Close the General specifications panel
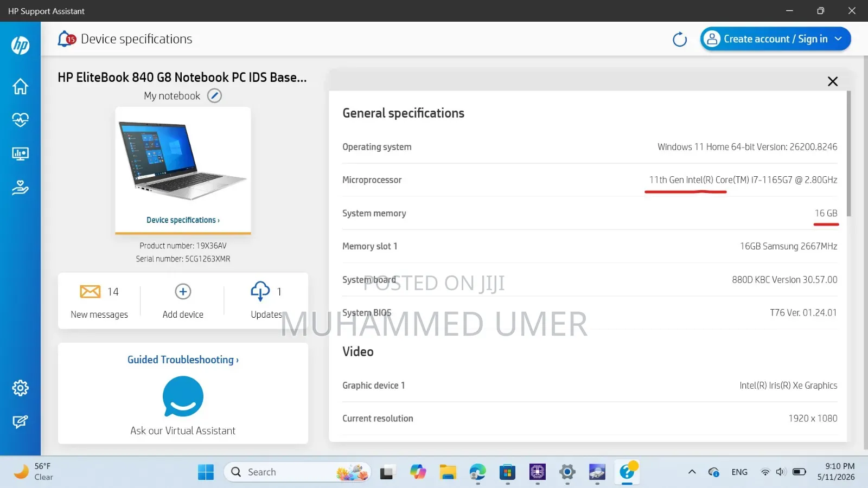Screen dimensions: 868x488 833,81
